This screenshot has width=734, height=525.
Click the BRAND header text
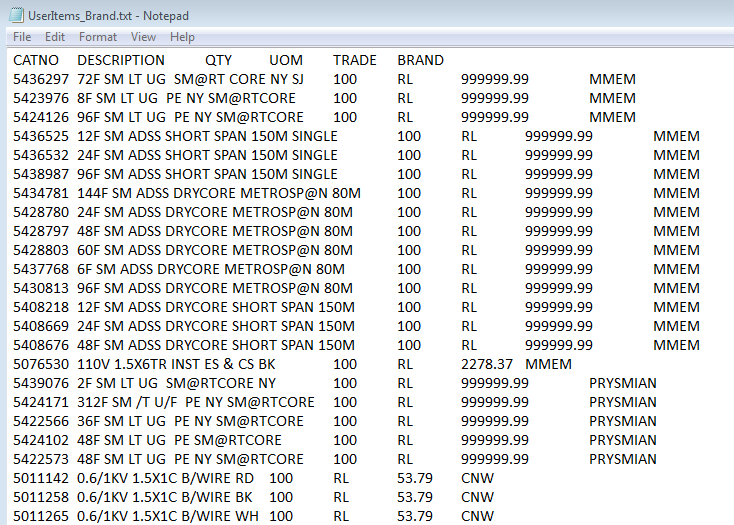pyautogui.click(x=420, y=60)
